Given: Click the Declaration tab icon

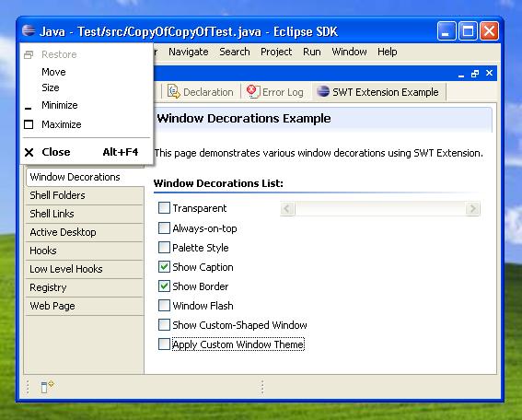Looking at the screenshot, I should [173, 91].
